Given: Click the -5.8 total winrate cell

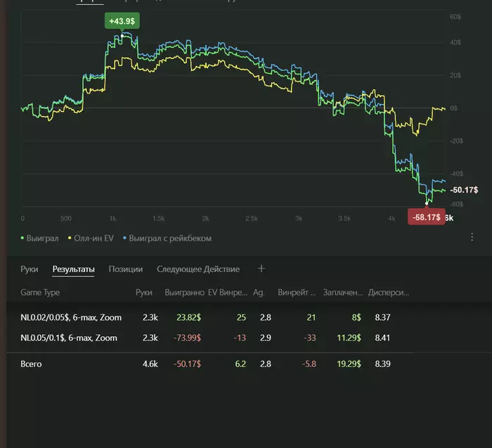Looking at the screenshot, I should click(x=309, y=364).
